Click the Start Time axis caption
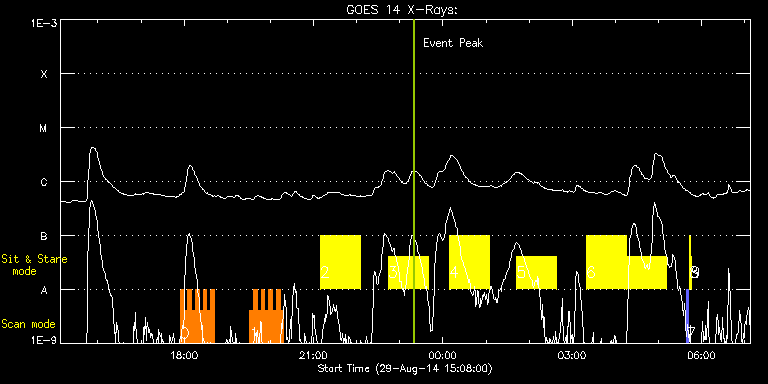 405,368
